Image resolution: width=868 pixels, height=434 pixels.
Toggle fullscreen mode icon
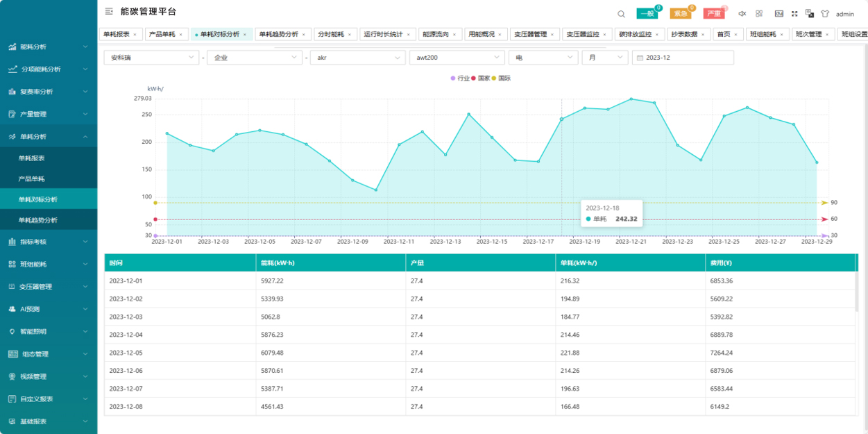click(x=794, y=14)
